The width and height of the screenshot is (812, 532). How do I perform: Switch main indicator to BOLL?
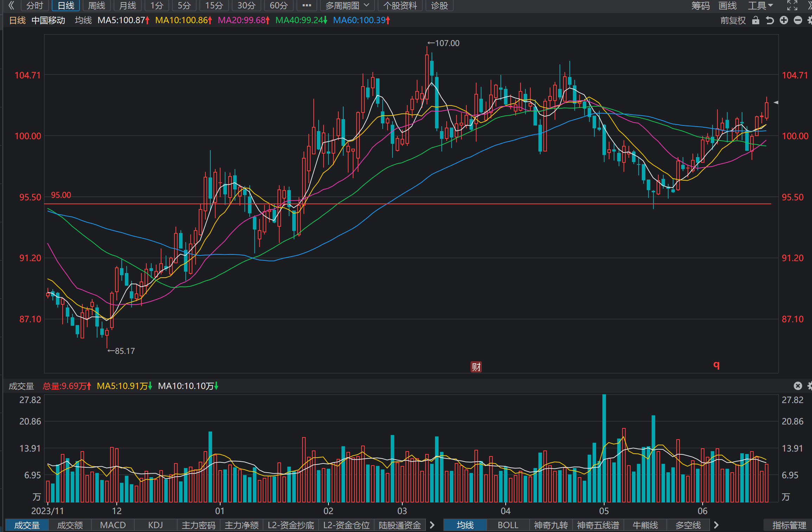coord(508,525)
